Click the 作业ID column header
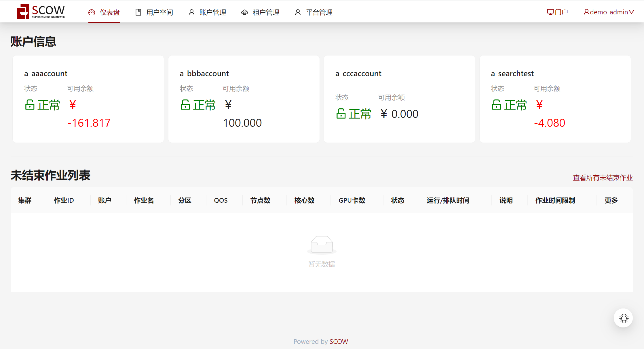The height and width of the screenshot is (349, 644). (64, 200)
